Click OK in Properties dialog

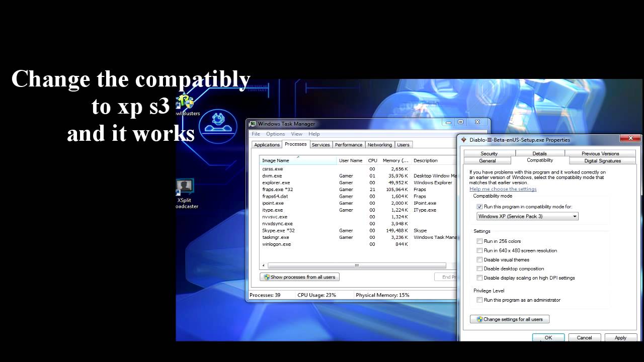(x=548, y=338)
